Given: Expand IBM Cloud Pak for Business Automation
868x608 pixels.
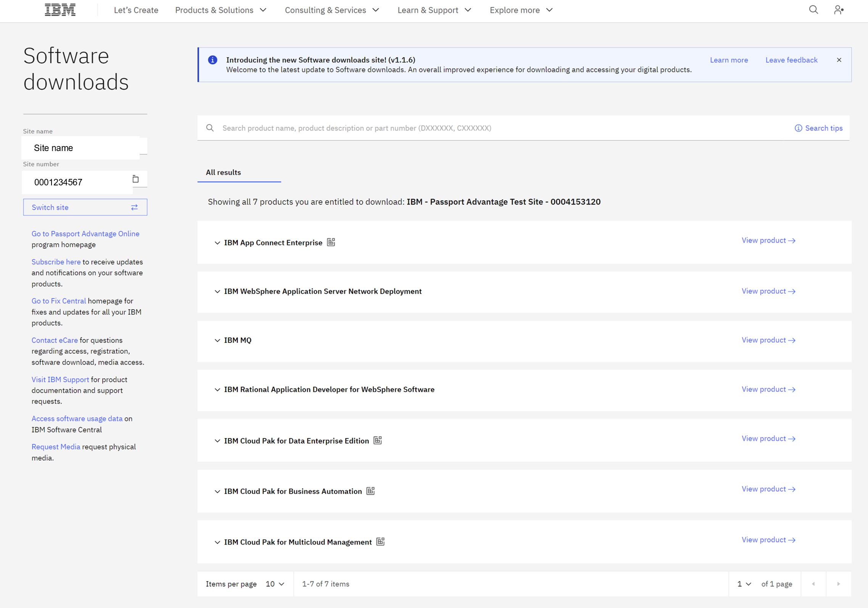Looking at the screenshot, I should [x=217, y=492].
